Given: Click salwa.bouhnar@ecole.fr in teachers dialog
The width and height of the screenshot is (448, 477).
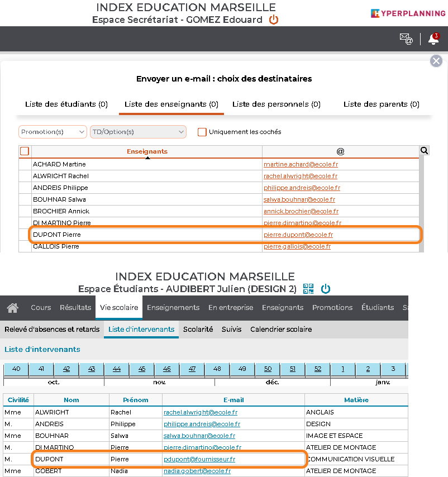Looking at the screenshot, I should point(299,199).
